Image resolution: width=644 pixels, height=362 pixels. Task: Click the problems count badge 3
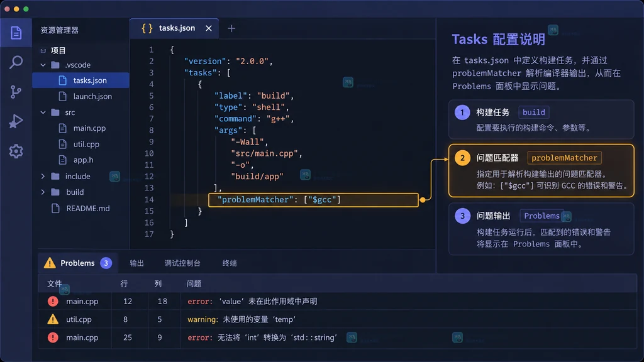coord(106,263)
